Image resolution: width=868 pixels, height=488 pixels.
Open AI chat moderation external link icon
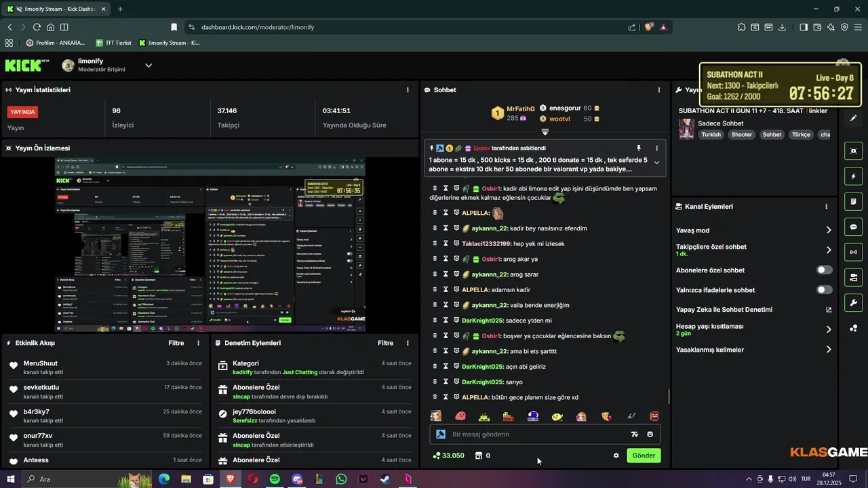coord(829,310)
